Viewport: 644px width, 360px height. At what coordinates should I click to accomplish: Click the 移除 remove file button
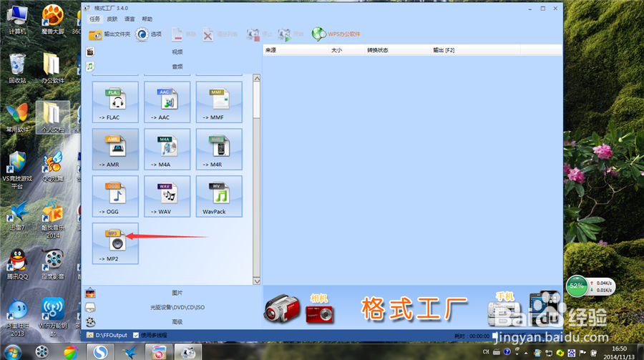184,34
